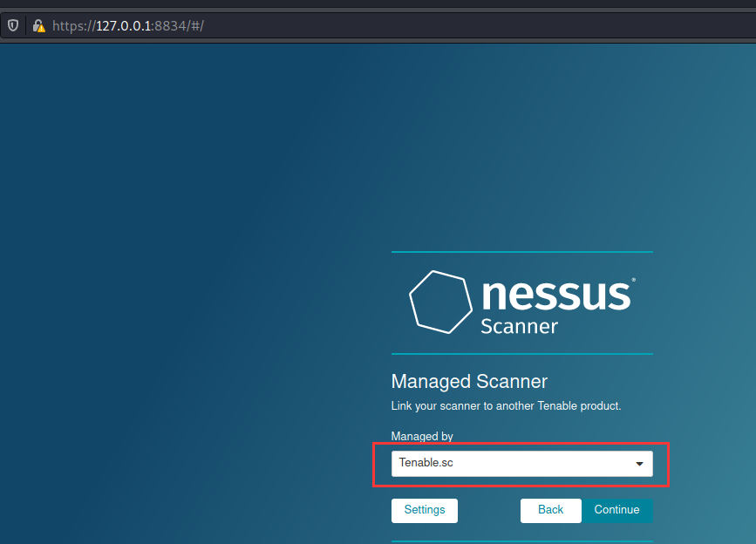
Task: Click the Back button
Action: [550, 510]
